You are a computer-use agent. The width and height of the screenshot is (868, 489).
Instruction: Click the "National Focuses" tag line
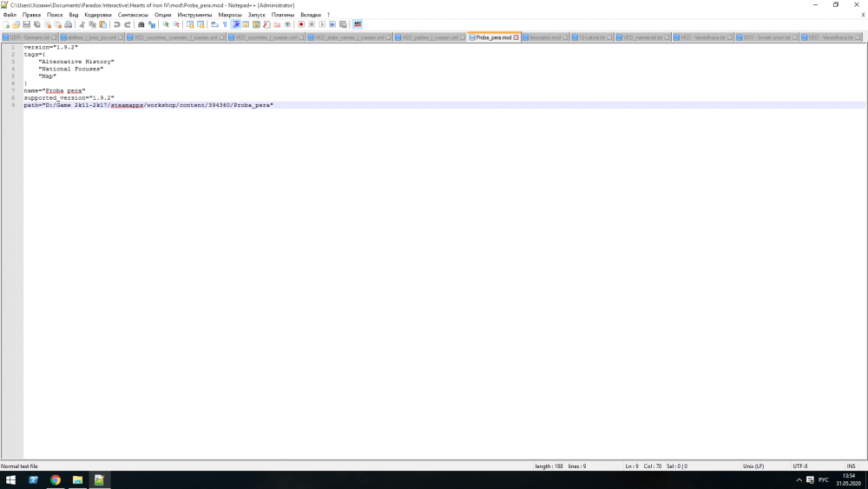pos(71,69)
